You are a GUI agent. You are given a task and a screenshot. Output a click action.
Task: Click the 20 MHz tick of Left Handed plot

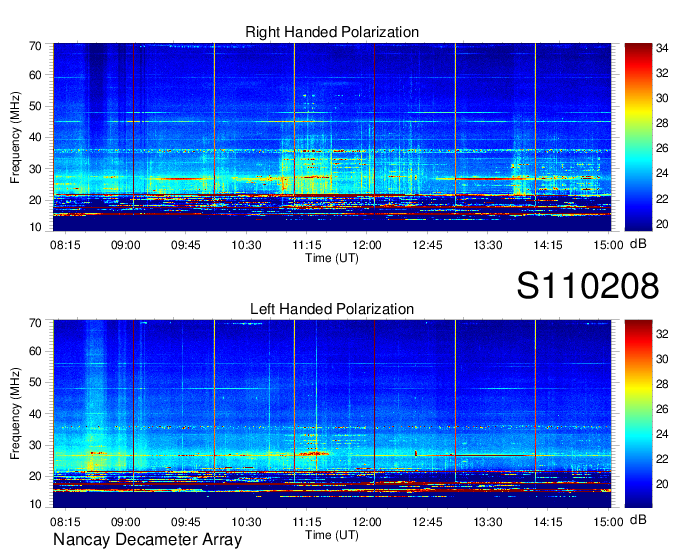coord(35,476)
